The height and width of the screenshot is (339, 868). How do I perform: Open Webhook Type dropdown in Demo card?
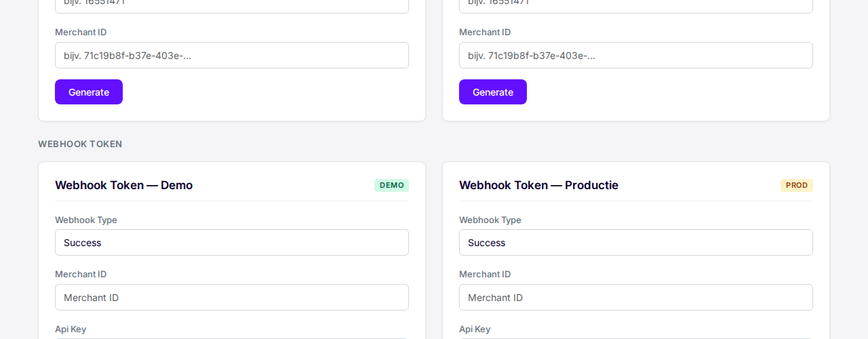pyautogui.click(x=232, y=243)
